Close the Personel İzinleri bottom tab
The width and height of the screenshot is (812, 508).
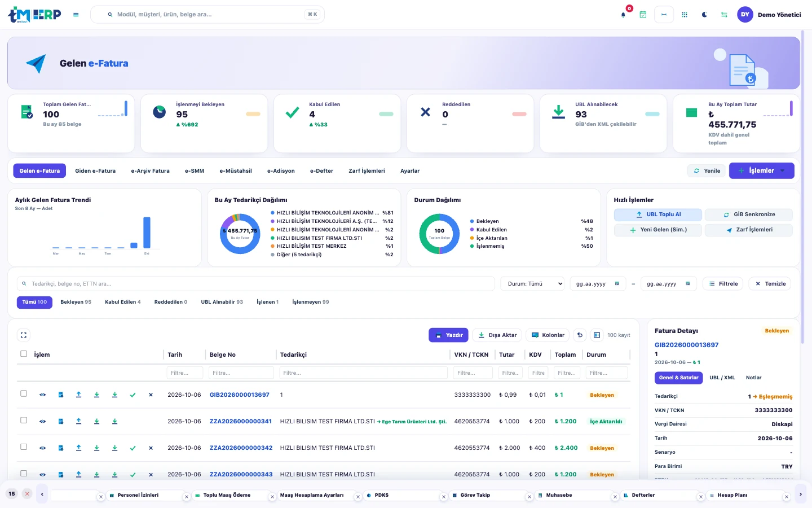(x=187, y=497)
